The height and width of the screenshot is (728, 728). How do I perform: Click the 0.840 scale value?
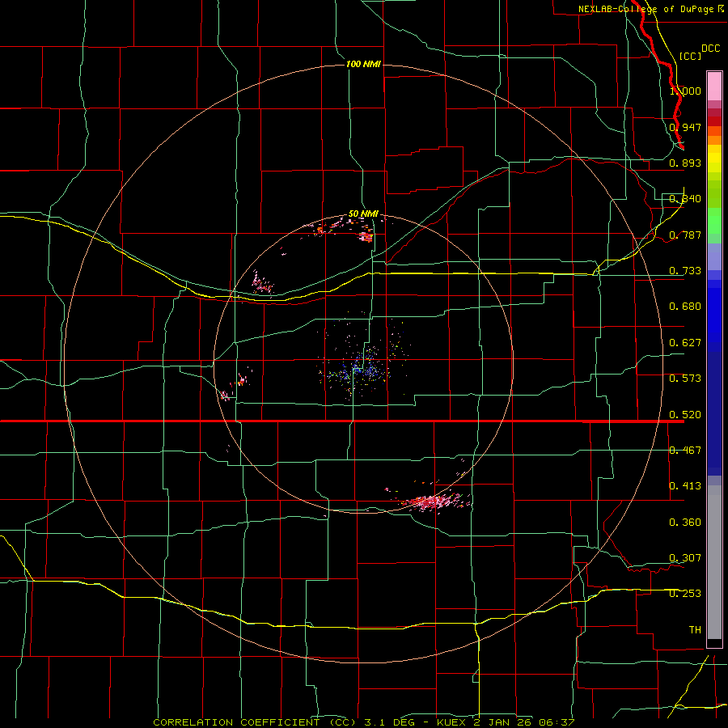685,199
